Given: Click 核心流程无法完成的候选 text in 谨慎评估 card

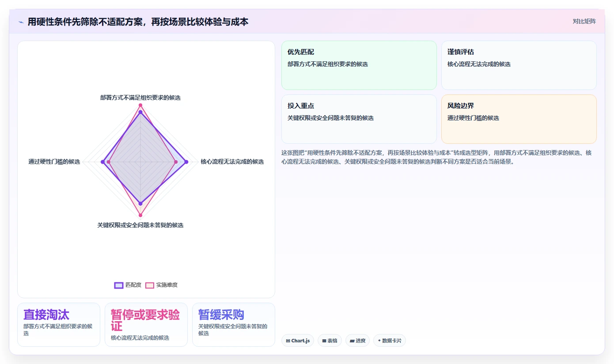Looking at the screenshot, I should click(479, 64).
